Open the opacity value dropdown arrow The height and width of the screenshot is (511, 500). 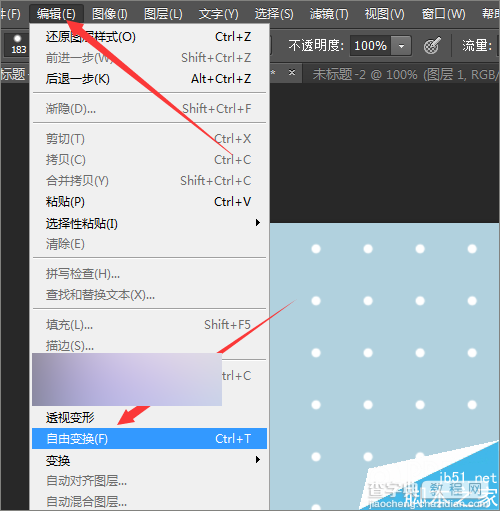click(401, 45)
